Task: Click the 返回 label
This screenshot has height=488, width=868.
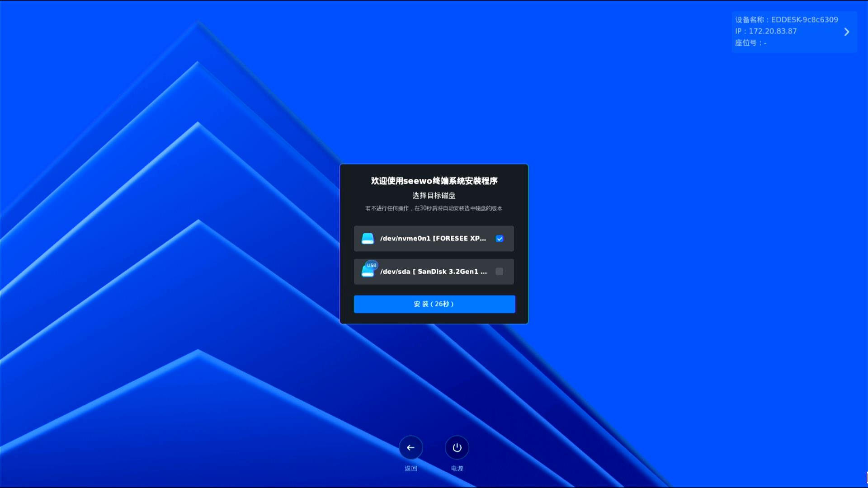Action: point(411,469)
